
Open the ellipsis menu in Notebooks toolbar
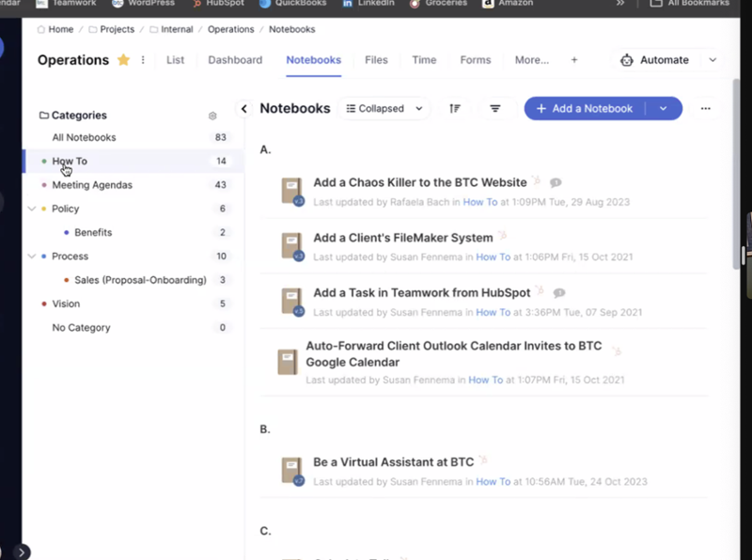705,109
